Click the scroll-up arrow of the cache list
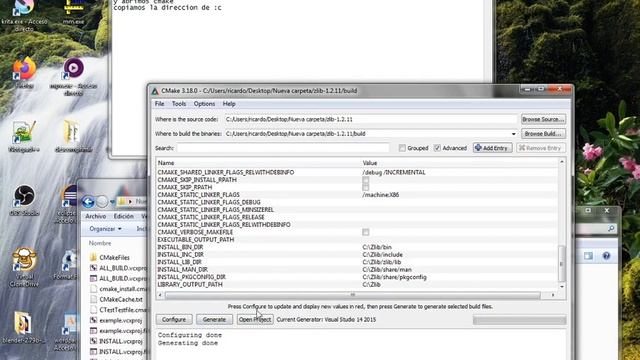The height and width of the screenshot is (360, 640). [x=562, y=162]
